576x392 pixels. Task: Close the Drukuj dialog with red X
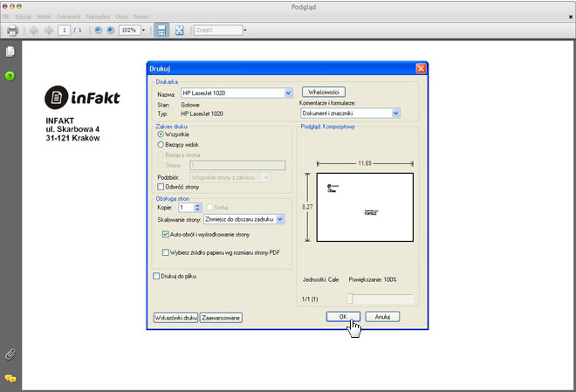click(x=421, y=69)
